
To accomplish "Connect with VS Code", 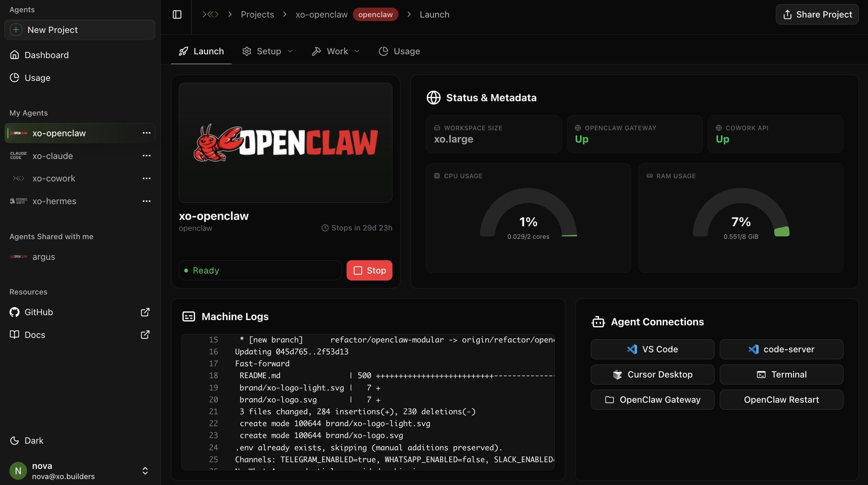I will point(652,349).
